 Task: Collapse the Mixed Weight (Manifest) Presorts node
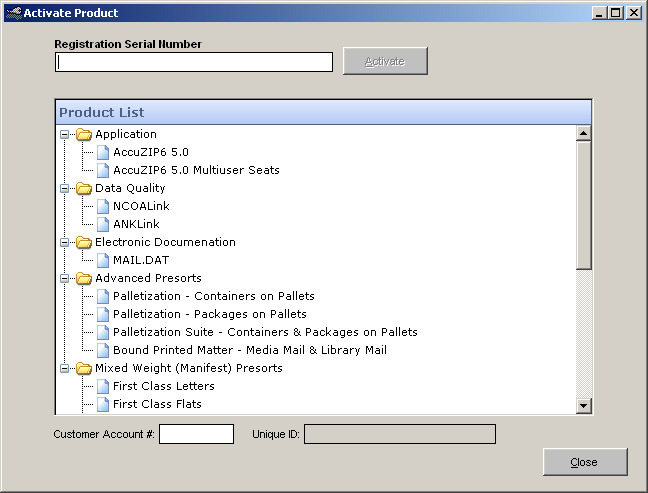pyautogui.click(x=64, y=368)
